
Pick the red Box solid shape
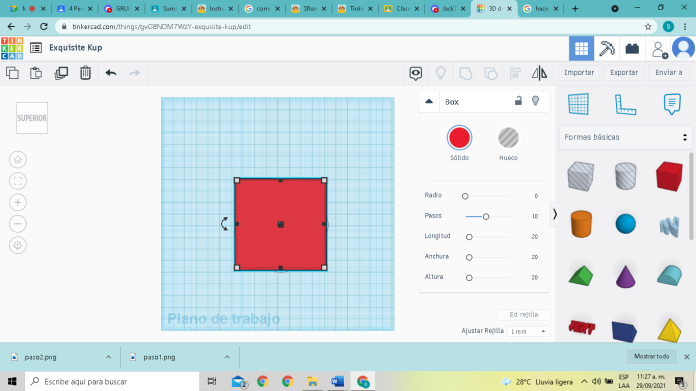pos(669,176)
